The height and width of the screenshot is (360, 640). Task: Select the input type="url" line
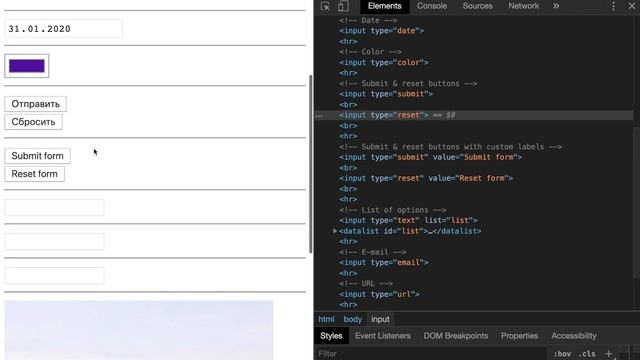pos(379,294)
